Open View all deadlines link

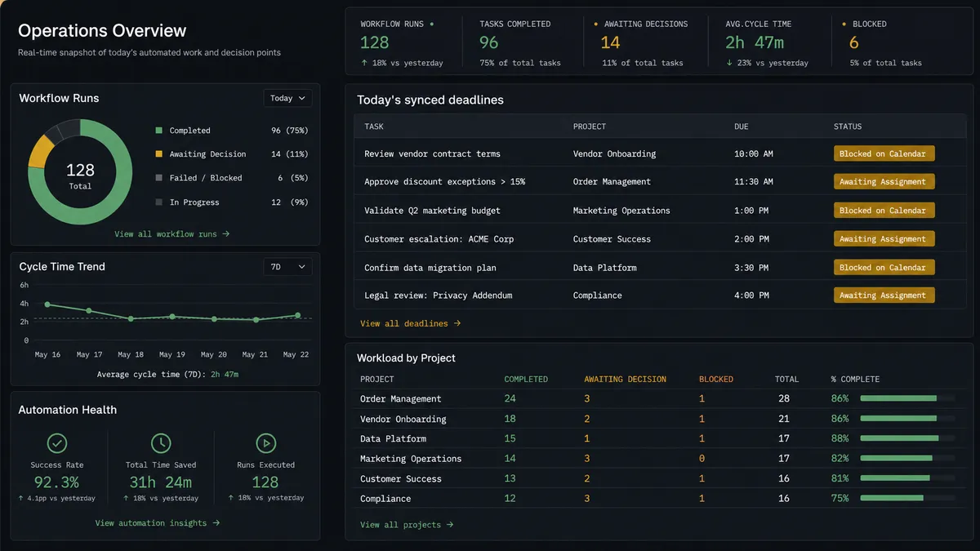pos(411,324)
